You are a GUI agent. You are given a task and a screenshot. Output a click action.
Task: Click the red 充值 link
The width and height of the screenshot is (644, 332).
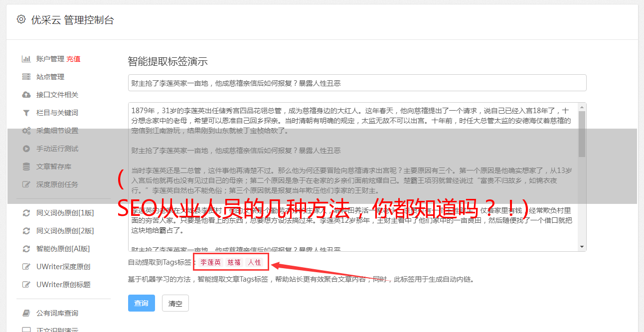point(73,59)
